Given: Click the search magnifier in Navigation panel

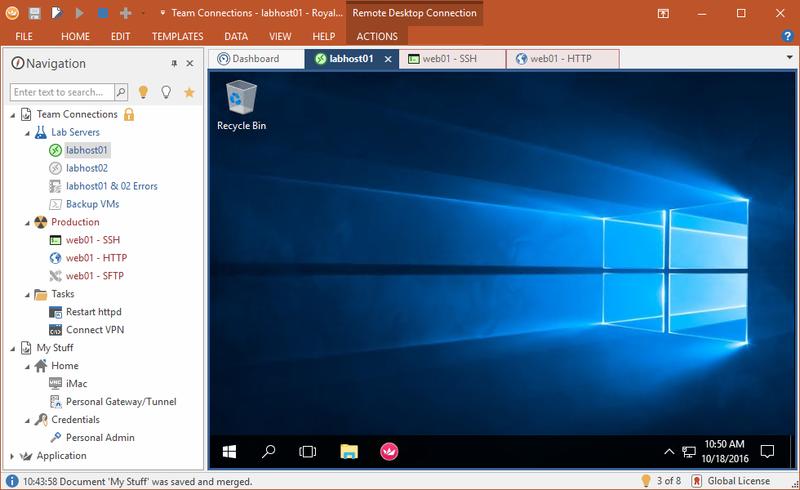Looking at the screenshot, I should click(121, 92).
